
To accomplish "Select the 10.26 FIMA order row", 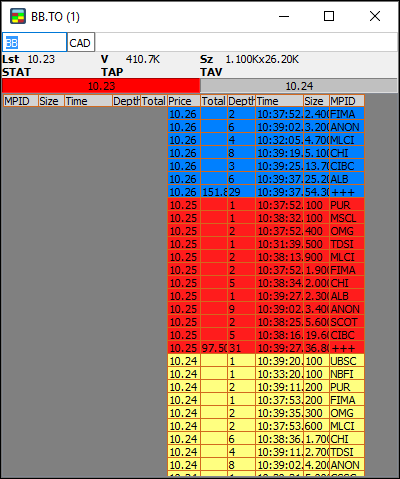I will pyautogui.click(x=266, y=114).
